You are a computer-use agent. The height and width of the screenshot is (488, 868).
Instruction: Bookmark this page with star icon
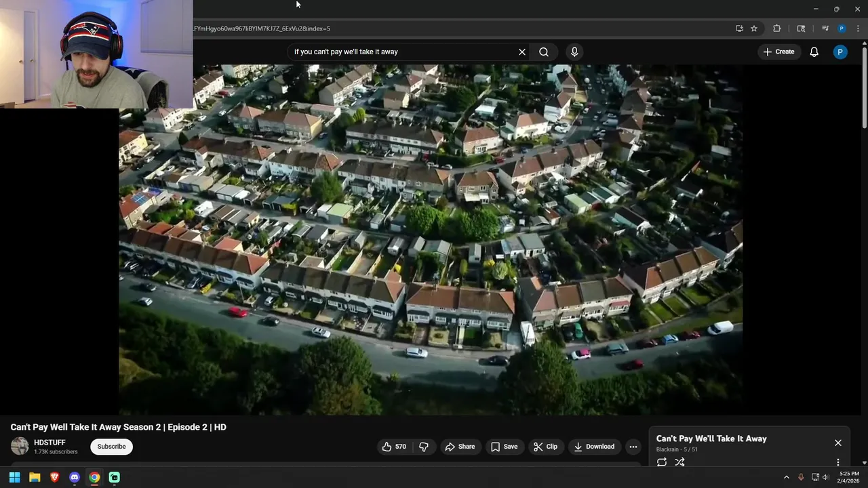[x=754, y=28]
